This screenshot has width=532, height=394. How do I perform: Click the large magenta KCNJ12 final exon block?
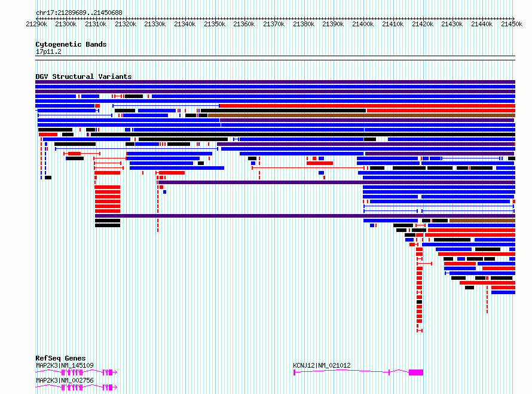click(x=416, y=372)
